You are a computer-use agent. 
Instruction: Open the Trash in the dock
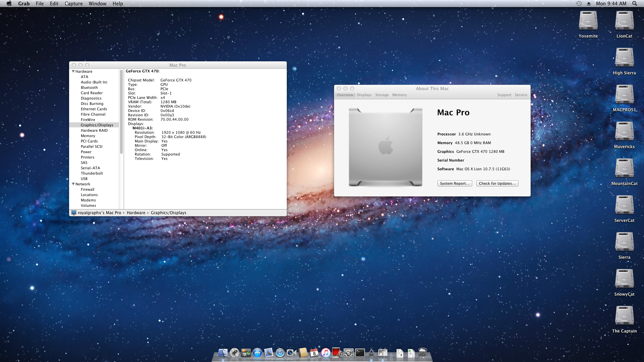pos(423,353)
